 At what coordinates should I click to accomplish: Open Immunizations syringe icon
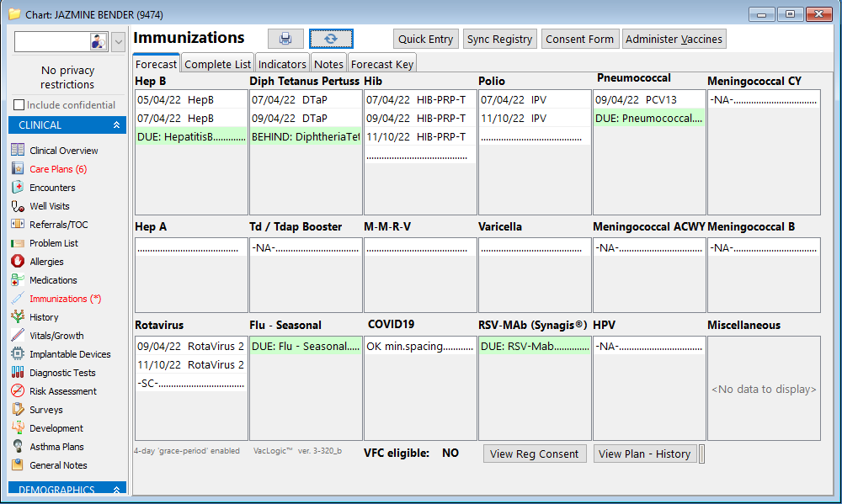[x=18, y=299]
